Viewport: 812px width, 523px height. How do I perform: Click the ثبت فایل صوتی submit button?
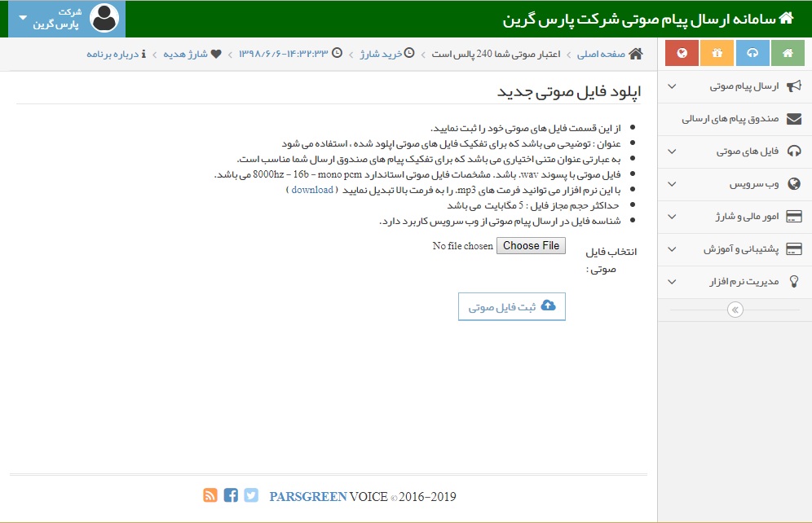(x=512, y=306)
